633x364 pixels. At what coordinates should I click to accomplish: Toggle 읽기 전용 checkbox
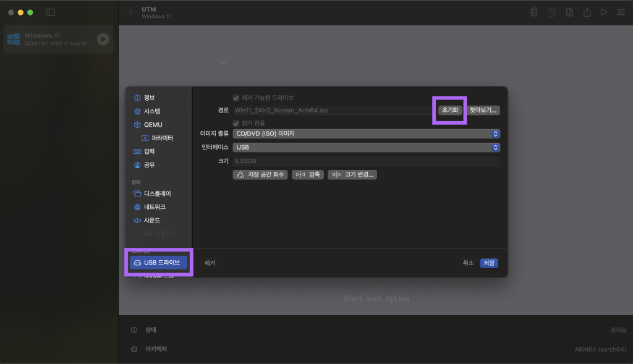click(236, 123)
